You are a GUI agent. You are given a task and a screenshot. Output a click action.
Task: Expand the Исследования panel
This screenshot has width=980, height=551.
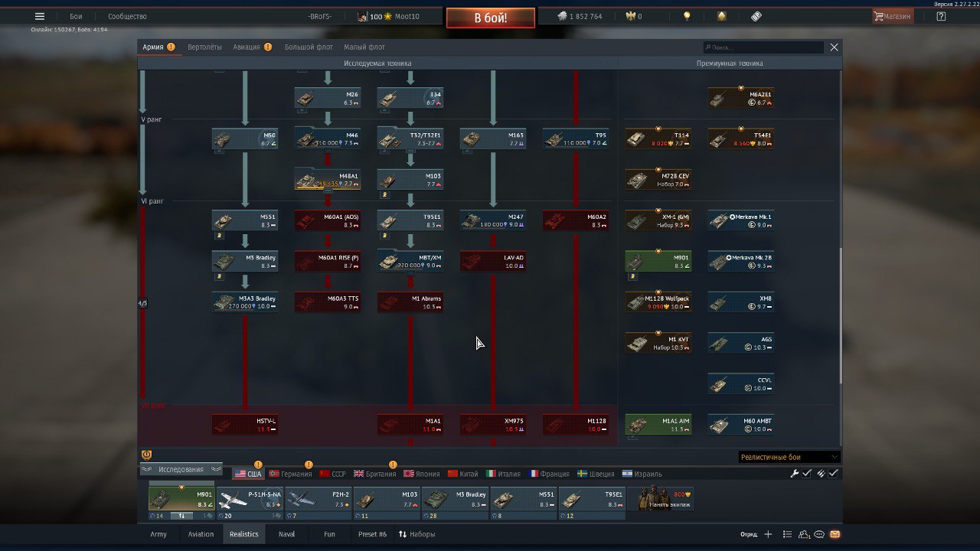[x=181, y=469]
